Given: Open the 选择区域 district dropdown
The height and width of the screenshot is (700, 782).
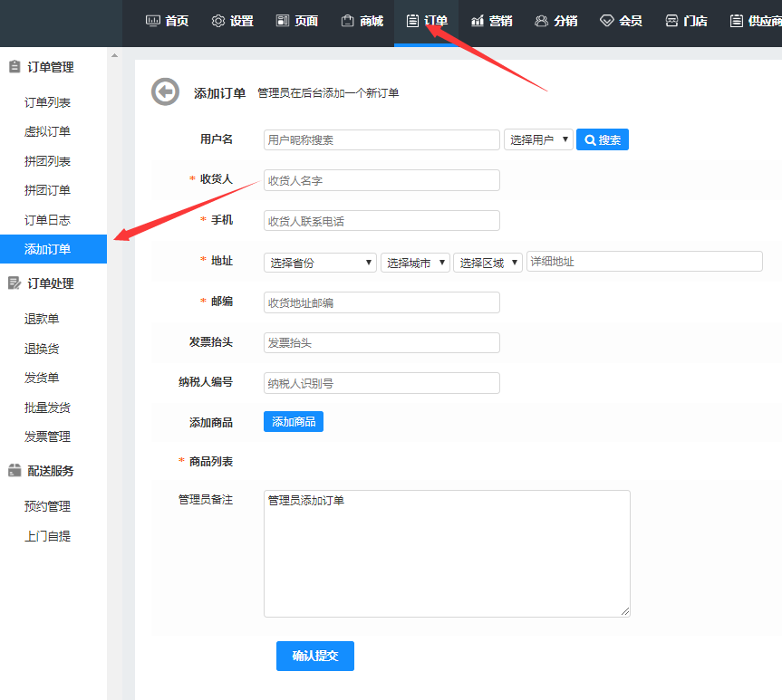Looking at the screenshot, I should coord(488,263).
